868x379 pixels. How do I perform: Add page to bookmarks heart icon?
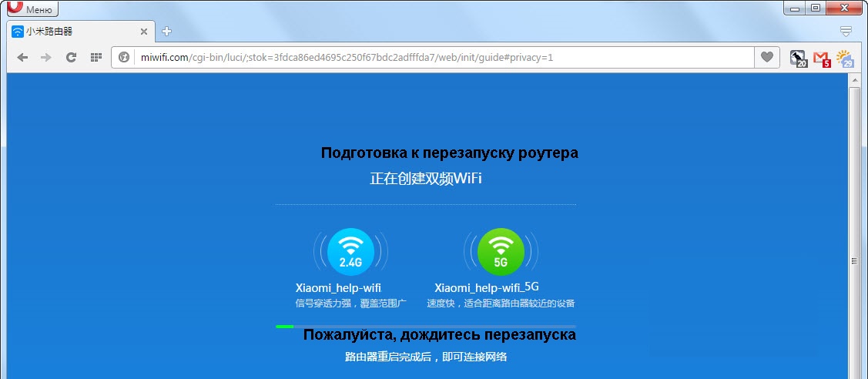coord(766,57)
